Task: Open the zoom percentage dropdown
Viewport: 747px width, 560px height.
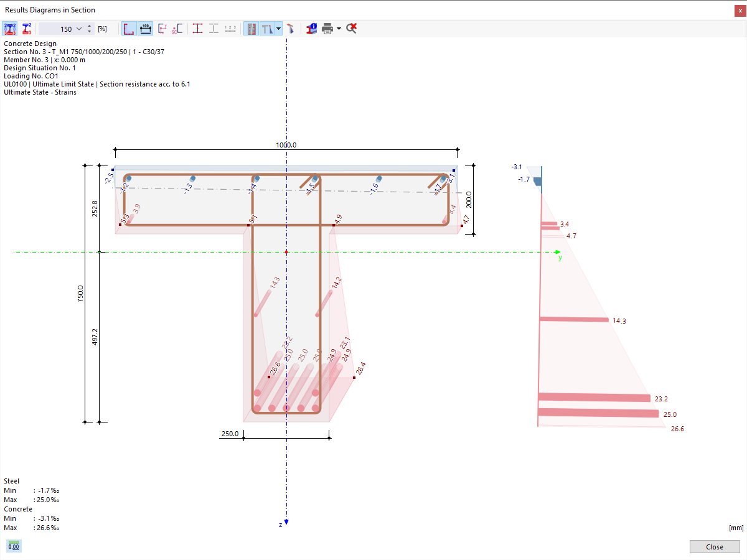Action: pos(79,29)
